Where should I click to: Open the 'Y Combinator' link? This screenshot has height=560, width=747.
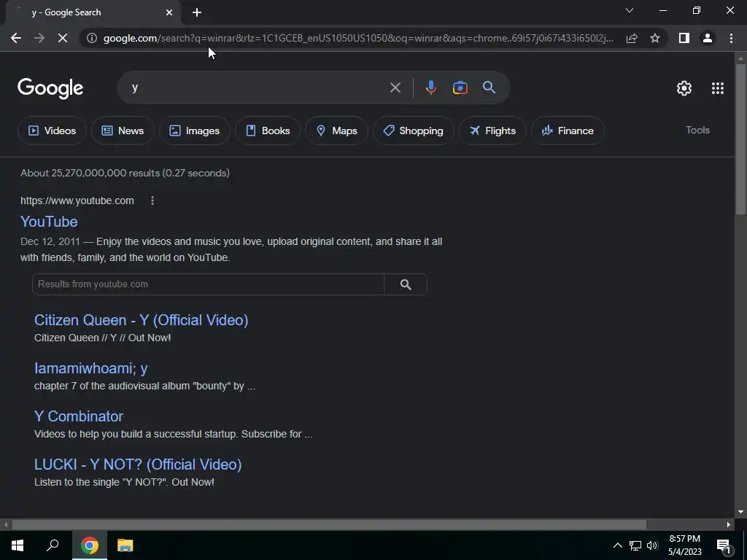coord(79,416)
